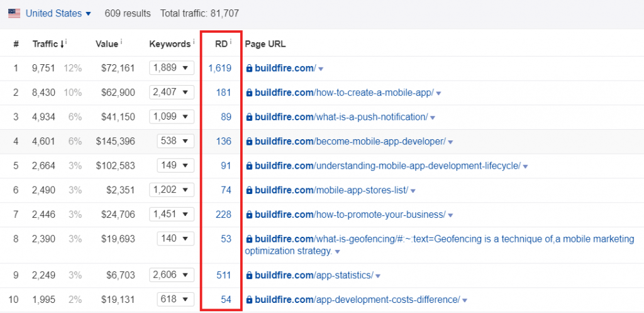Viewport: 644px width, 313px height.
Task: Click the 1,619 referring domains link
Action: coord(219,68)
